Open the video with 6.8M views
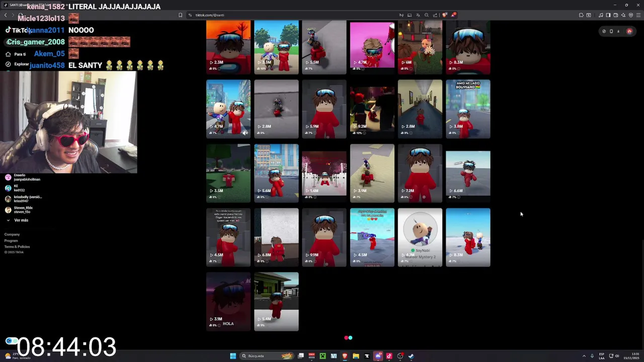The width and height of the screenshot is (644, 362). (276, 237)
